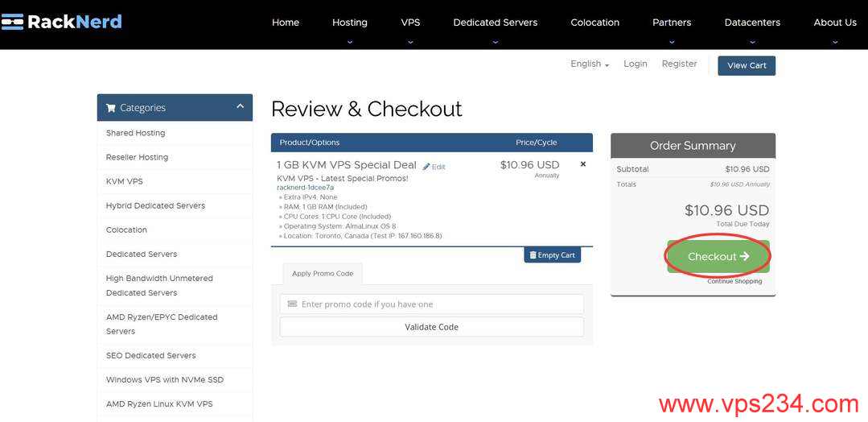
Task: Open AMD Ryzen/EPYC Dedicated Servers category
Action: 175,325
